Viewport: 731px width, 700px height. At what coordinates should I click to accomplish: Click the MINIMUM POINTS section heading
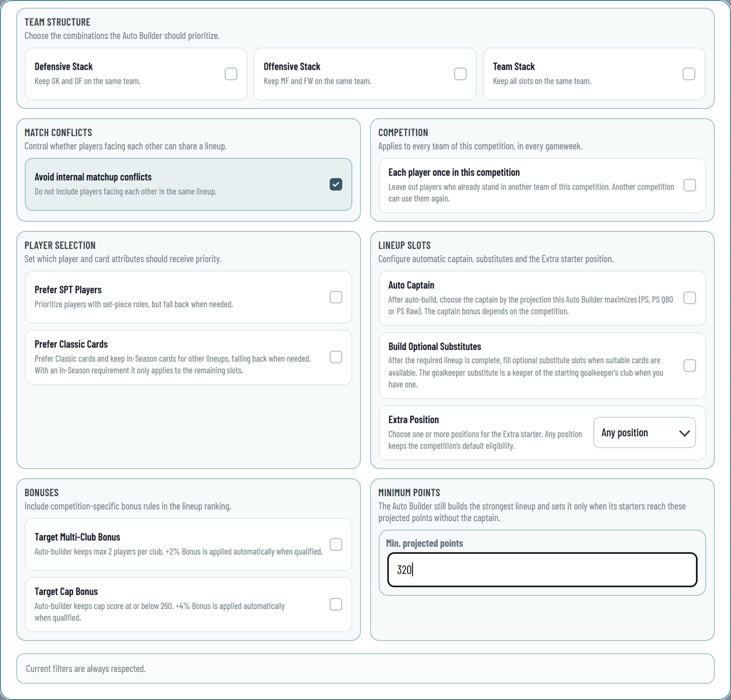pos(409,493)
